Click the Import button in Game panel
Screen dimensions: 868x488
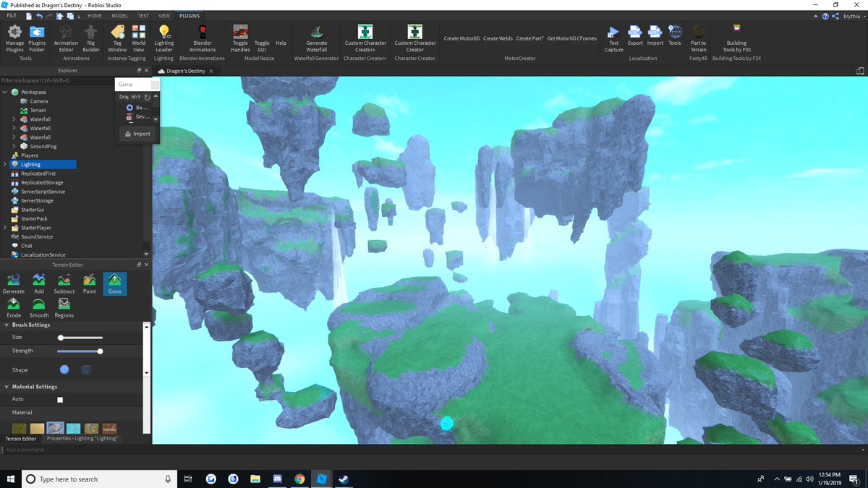137,134
